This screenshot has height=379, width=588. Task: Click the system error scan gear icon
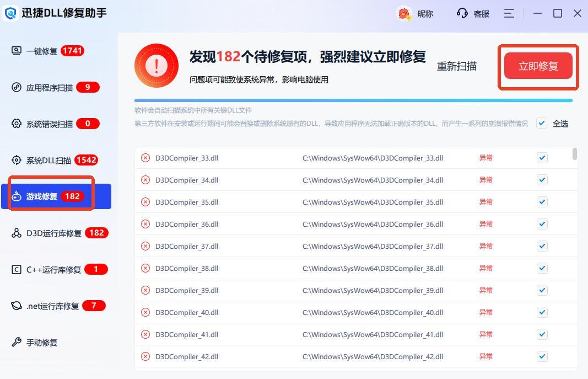[x=17, y=124]
